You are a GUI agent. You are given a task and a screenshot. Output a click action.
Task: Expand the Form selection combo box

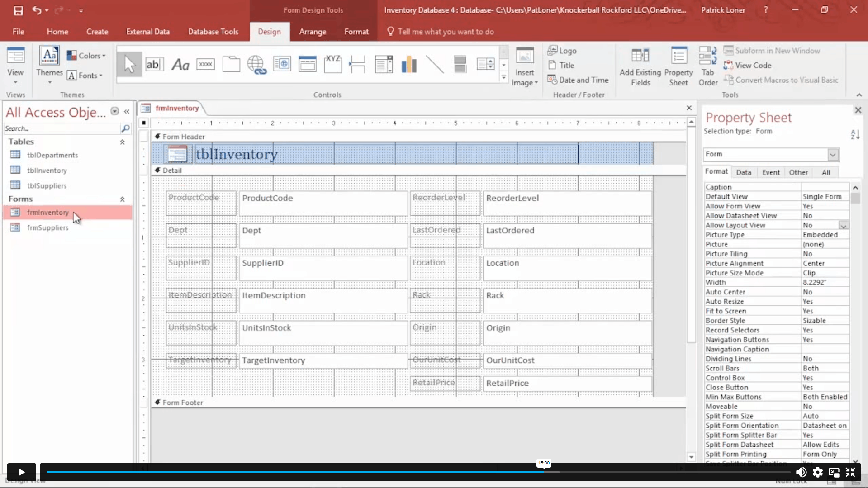[x=833, y=155]
